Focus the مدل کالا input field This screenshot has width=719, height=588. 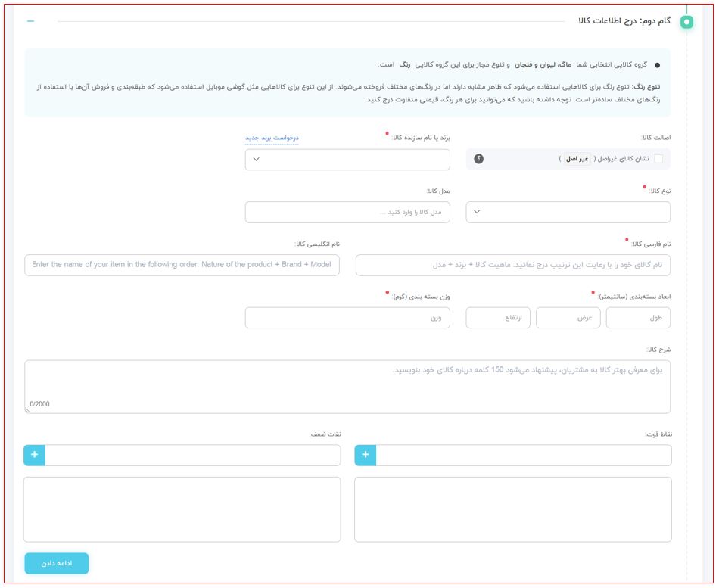(347, 213)
